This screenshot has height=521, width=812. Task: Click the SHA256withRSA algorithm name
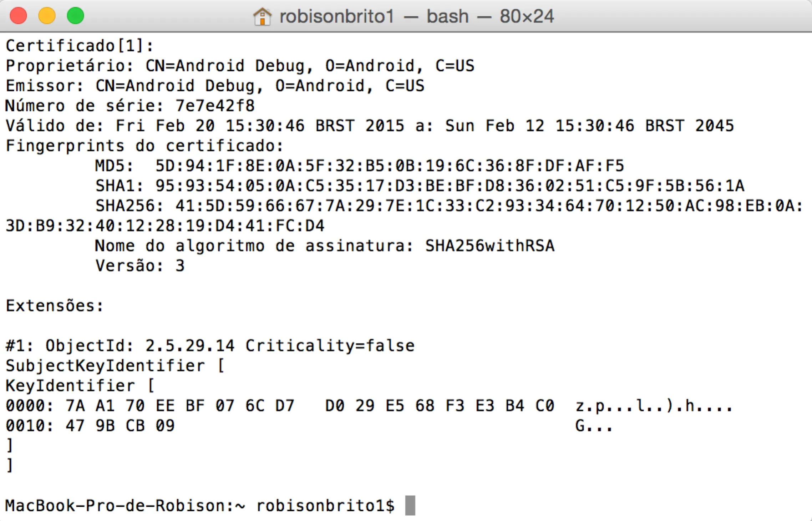(489, 246)
